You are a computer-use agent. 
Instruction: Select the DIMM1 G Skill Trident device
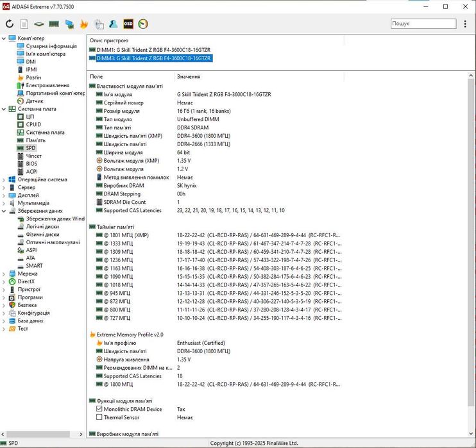153,50
